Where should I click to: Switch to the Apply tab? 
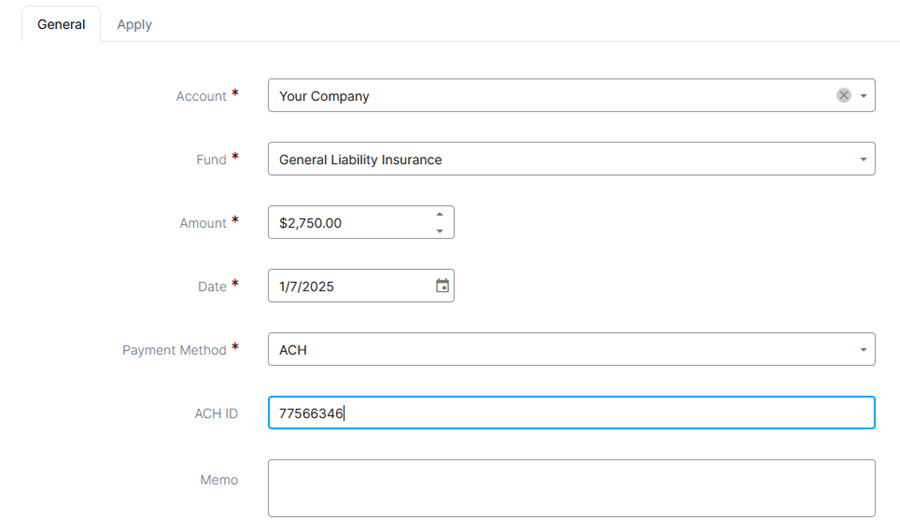click(x=134, y=25)
